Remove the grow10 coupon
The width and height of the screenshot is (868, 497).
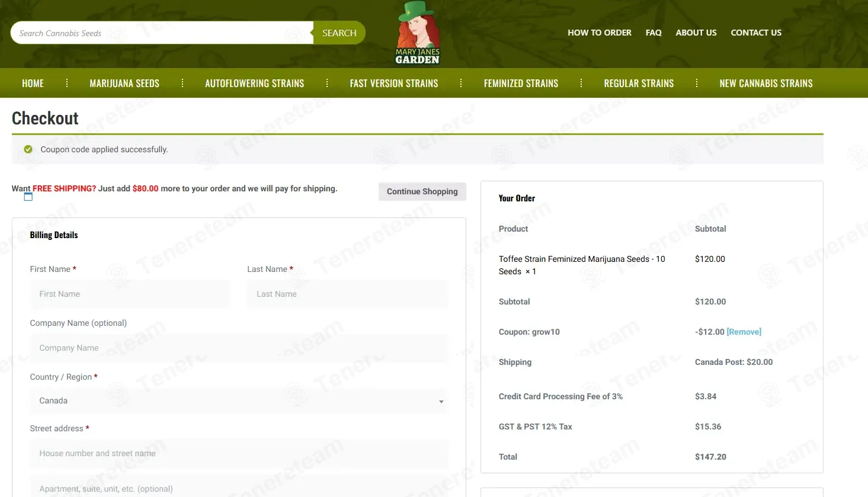point(744,332)
